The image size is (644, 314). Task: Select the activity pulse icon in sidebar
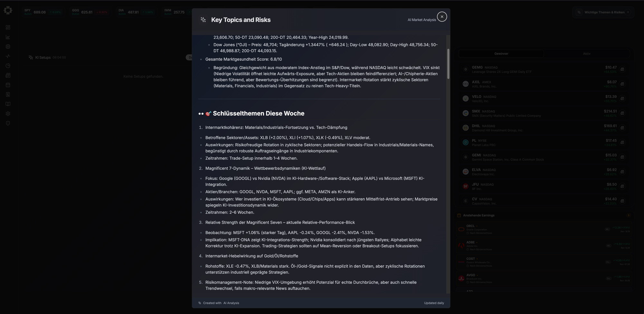[x=8, y=56]
